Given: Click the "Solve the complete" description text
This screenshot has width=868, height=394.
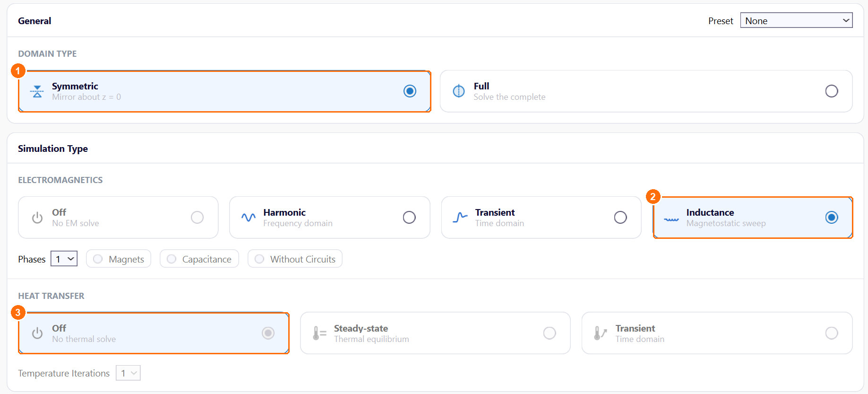Looking at the screenshot, I should [509, 97].
